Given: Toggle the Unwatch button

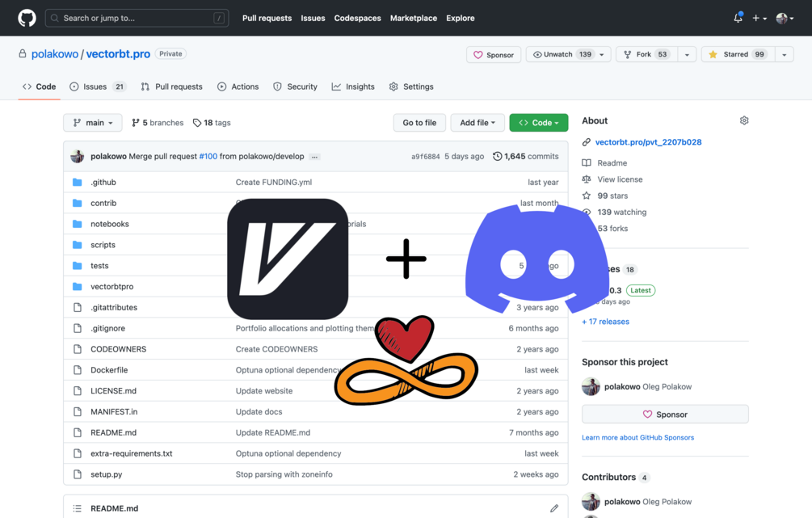Looking at the screenshot, I should 562,54.
